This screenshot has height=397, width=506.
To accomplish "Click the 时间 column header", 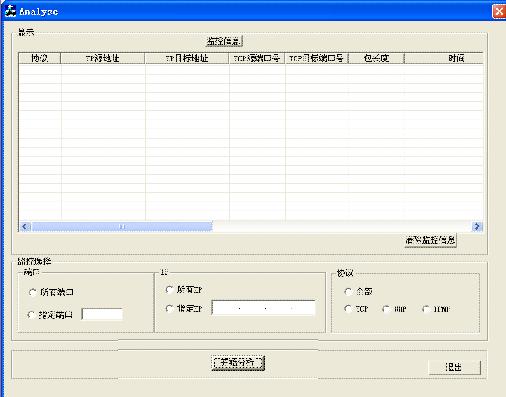I will (444, 58).
